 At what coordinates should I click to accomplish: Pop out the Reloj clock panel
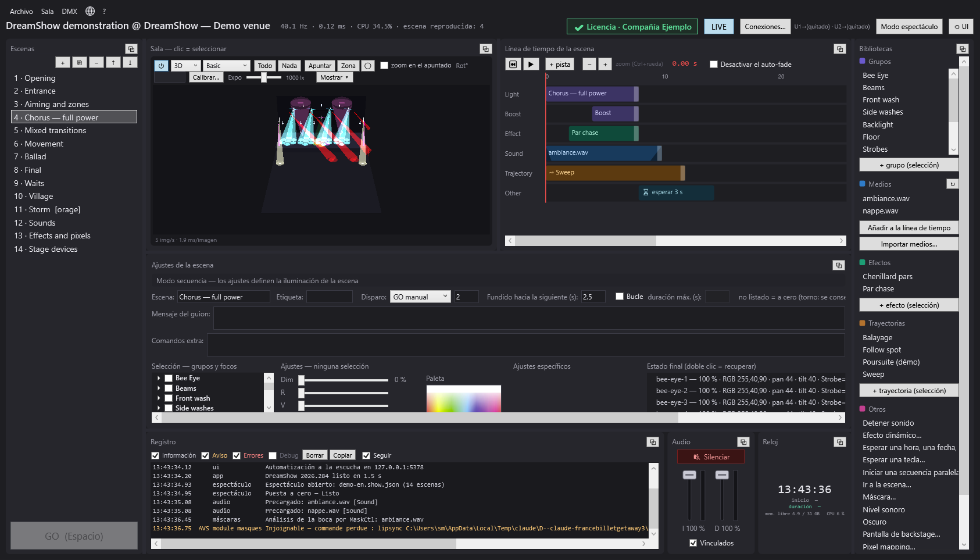tap(839, 442)
